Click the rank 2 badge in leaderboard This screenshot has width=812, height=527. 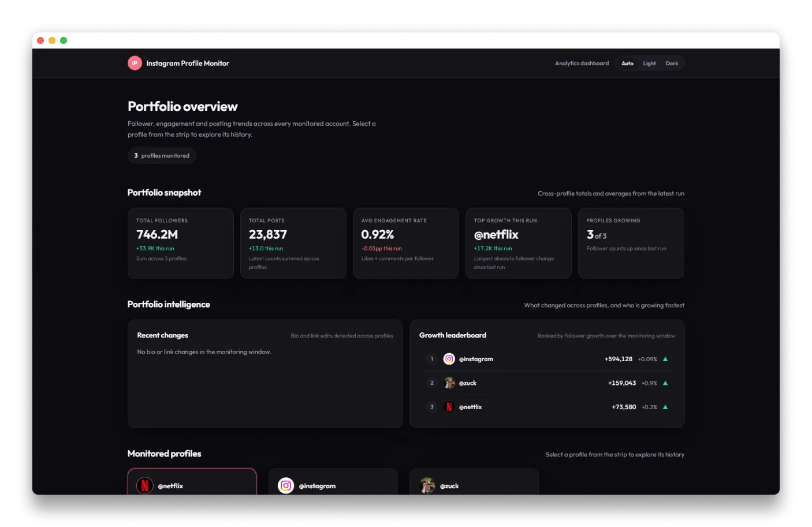coord(431,383)
